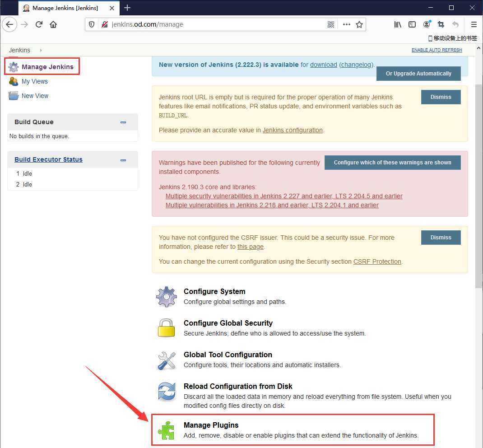Expand the Jenkins breadcrumb arrow
The height and width of the screenshot is (448, 483).
click(x=41, y=50)
